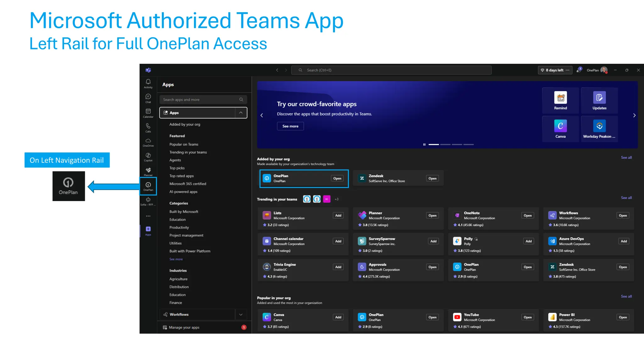This screenshot has height=362, width=644.
Task: Go to the second banner slide indicator
Action: 445,145
